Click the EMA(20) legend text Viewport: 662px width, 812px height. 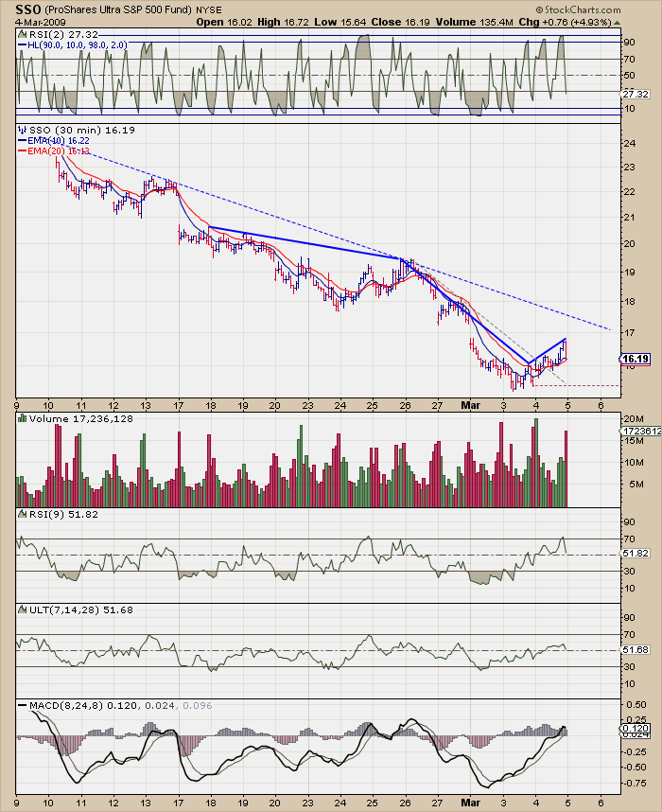point(59,151)
